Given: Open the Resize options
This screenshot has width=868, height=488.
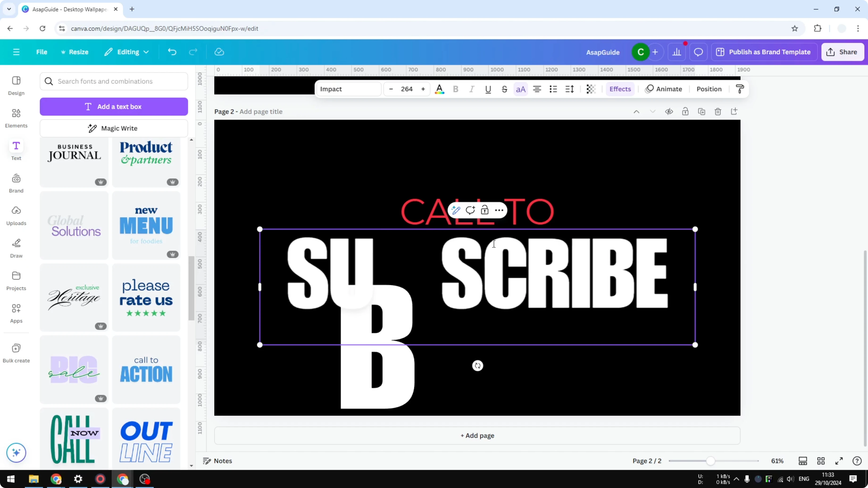Looking at the screenshot, I should (x=75, y=52).
